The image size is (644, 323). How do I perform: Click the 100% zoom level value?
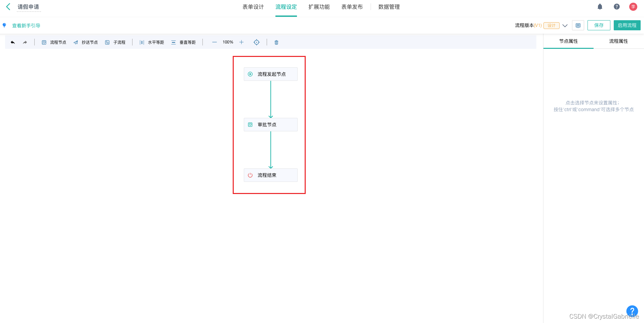[228, 42]
